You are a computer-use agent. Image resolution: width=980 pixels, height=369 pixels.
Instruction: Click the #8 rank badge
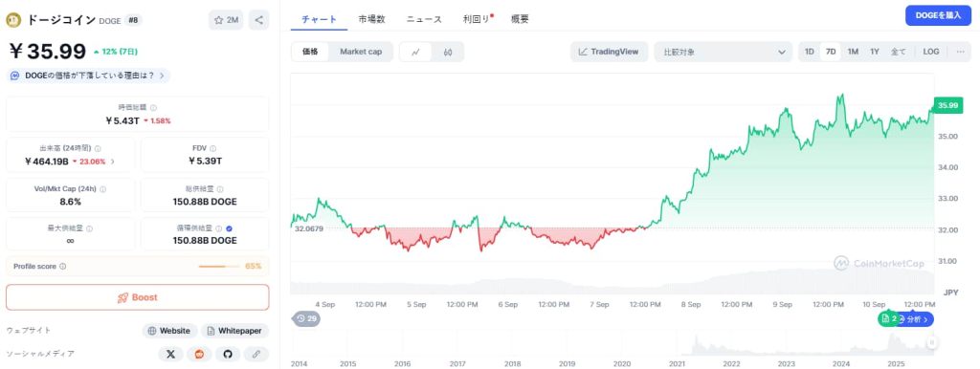132,20
